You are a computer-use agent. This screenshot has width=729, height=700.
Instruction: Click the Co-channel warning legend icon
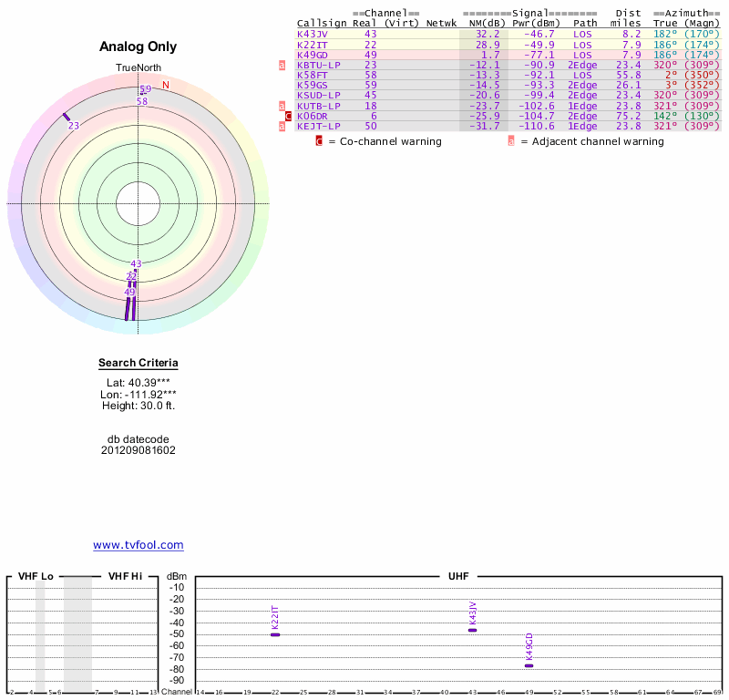tap(319, 141)
